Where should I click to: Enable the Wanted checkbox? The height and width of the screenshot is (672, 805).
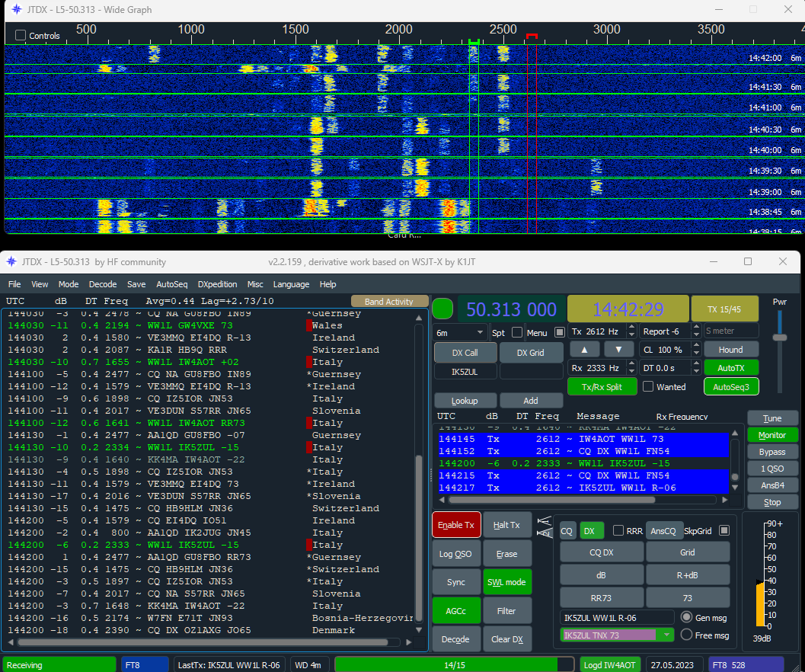648,386
